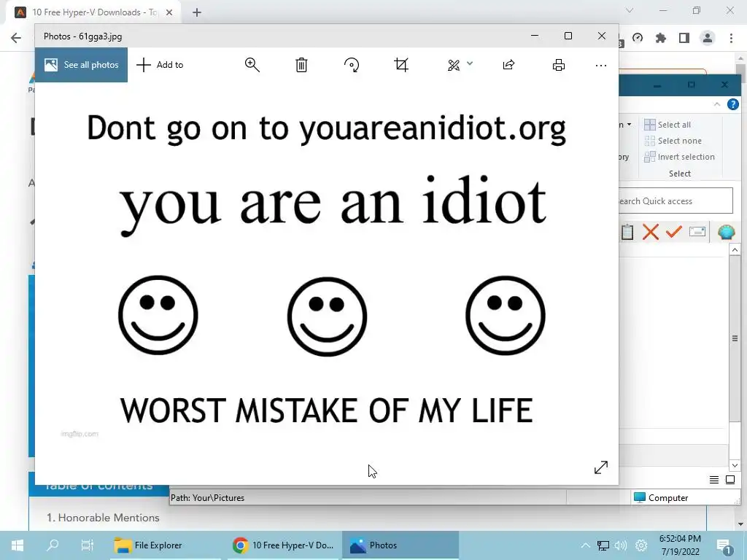This screenshot has height=560, width=747.
Task: Click the network tray icon
Action: (603, 545)
